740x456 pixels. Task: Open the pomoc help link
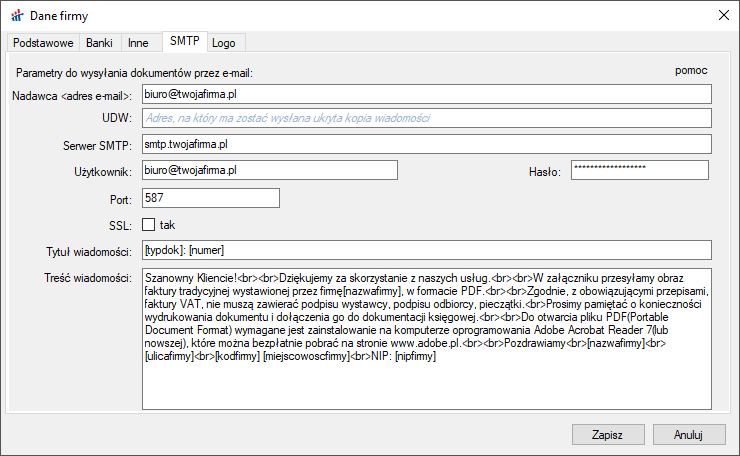[691, 71]
